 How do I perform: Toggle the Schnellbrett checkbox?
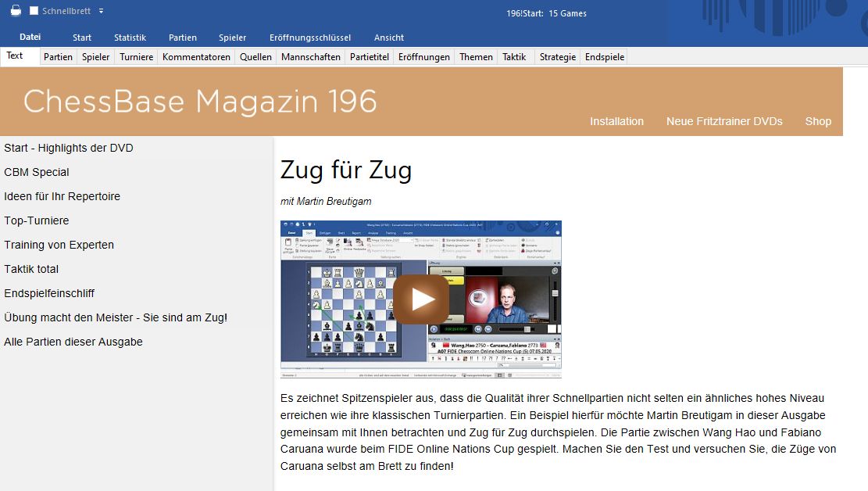point(34,11)
